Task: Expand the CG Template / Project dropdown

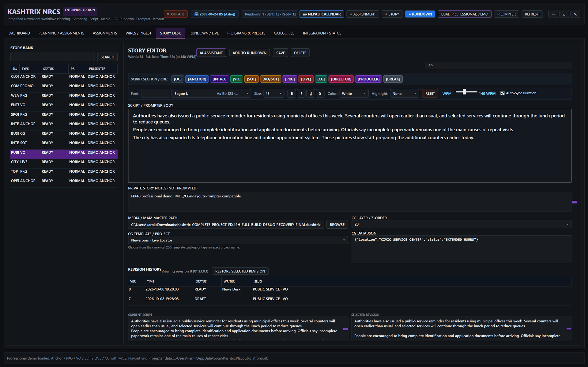Action: [238, 240]
